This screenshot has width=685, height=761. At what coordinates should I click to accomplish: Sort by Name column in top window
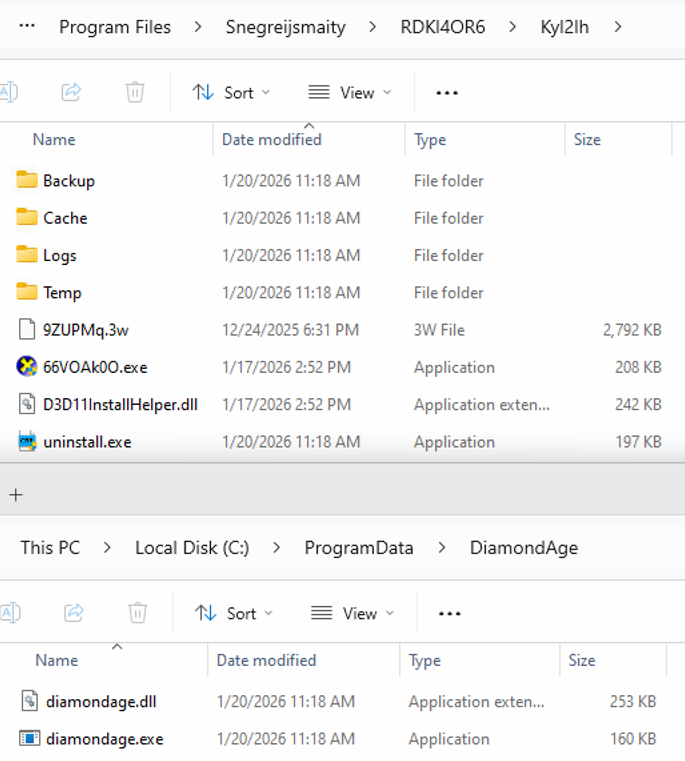pyautogui.click(x=54, y=140)
